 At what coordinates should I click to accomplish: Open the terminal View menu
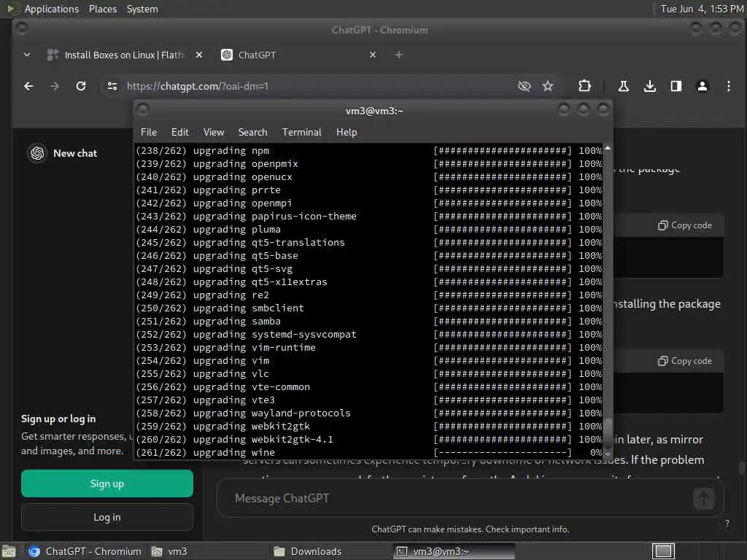tap(214, 133)
